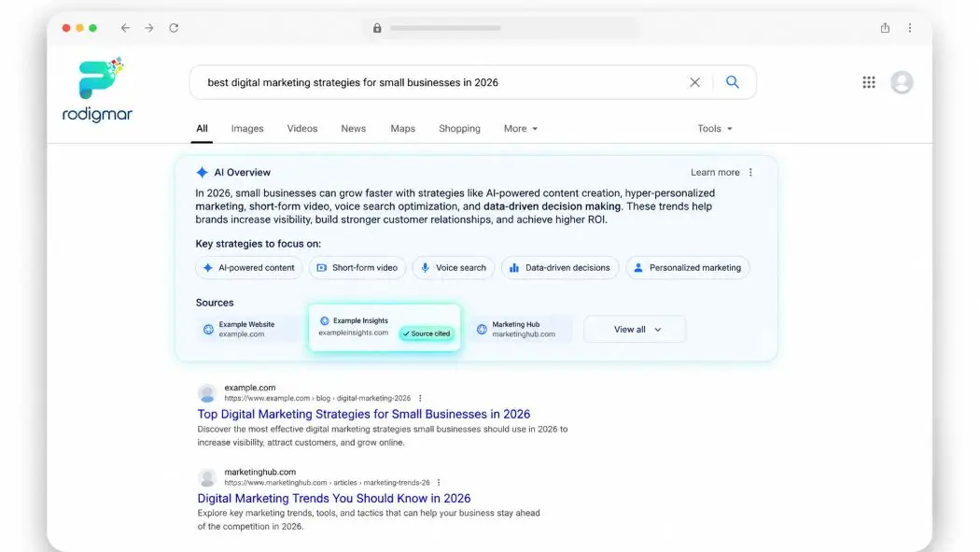Click the AI Overview title text
Image resolution: width=980 pixels, height=552 pixels.
pyautogui.click(x=243, y=173)
